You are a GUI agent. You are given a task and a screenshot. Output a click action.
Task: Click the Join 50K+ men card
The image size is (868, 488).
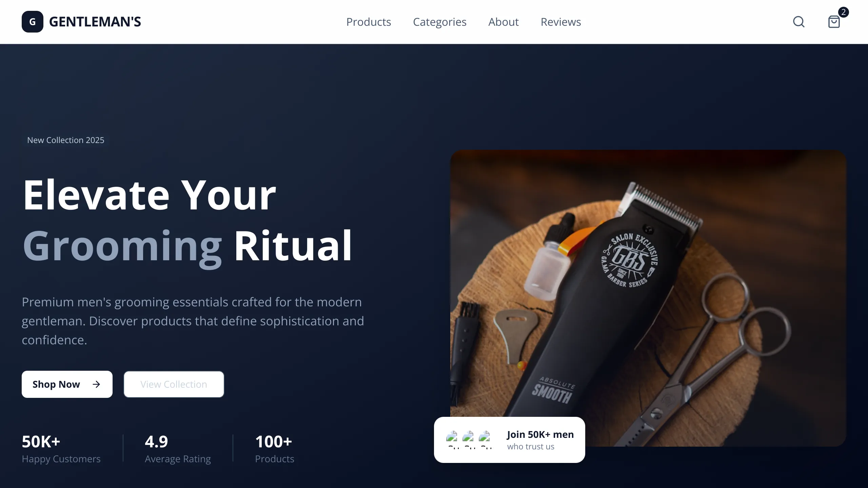(510, 440)
